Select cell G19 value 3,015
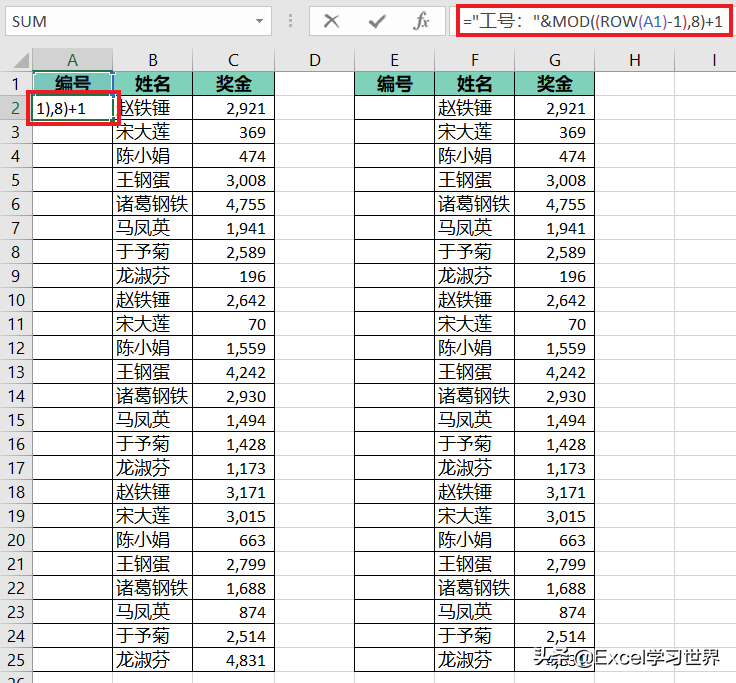 (x=554, y=516)
